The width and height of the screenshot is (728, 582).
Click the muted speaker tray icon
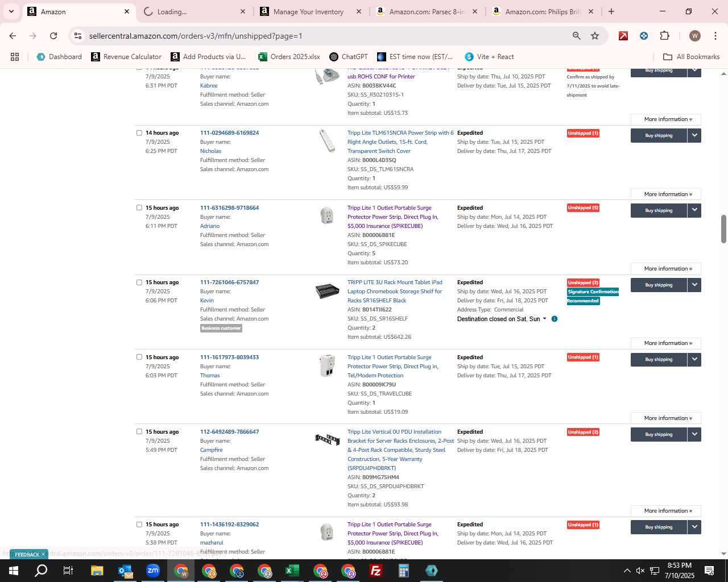coord(640,571)
